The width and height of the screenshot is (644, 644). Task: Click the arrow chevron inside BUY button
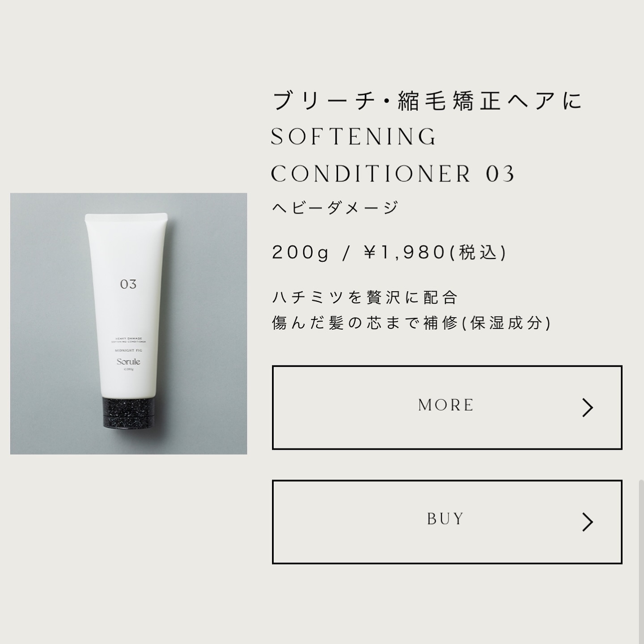click(587, 522)
